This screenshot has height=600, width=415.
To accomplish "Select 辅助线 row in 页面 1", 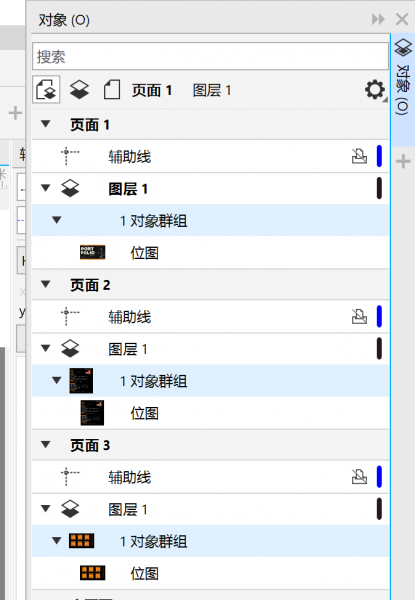I will 210,156.
